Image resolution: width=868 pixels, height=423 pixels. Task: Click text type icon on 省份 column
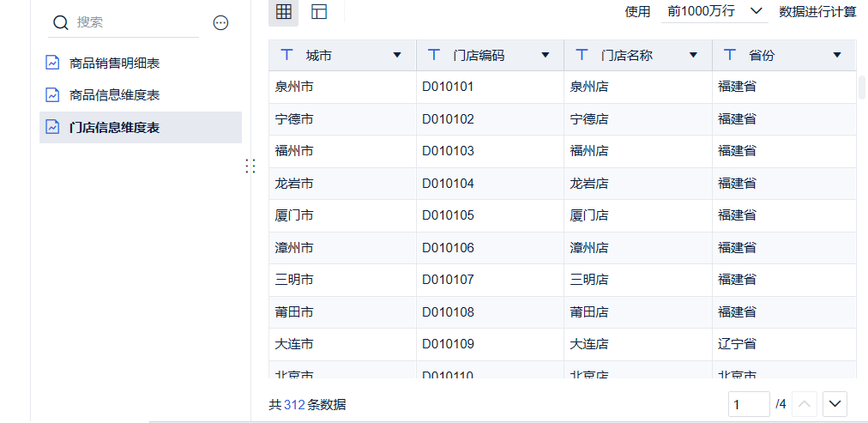coord(730,55)
